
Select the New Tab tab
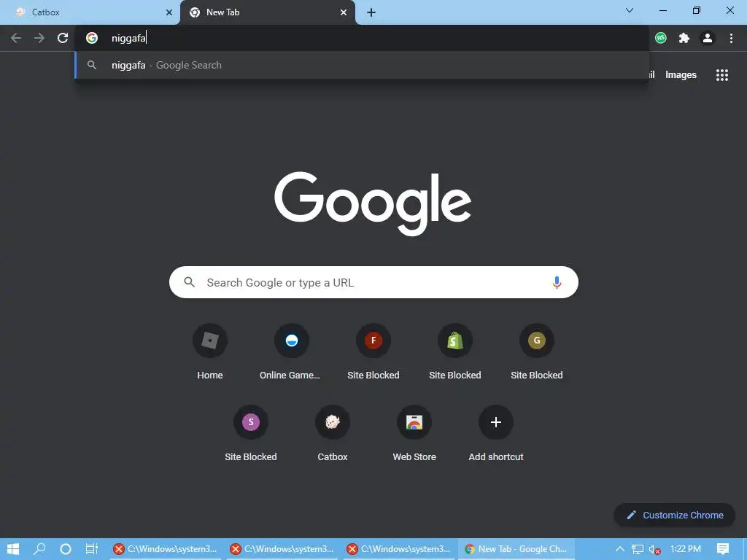pyautogui.click(x=268, y=12)
